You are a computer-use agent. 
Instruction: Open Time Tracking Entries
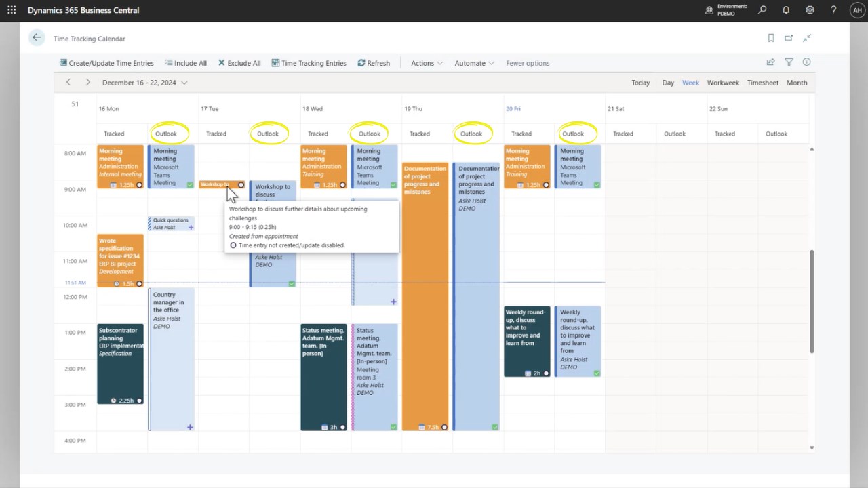tap(309, 63)
